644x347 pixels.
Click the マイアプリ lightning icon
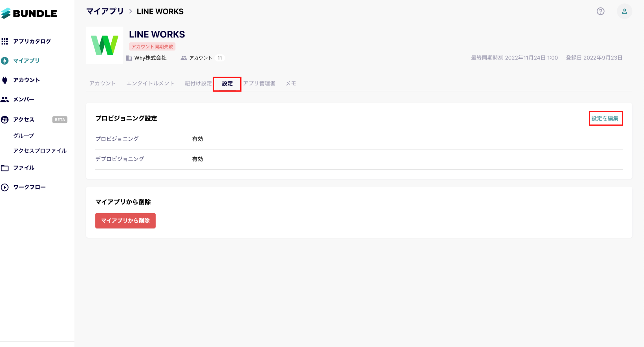coord(5,61)
